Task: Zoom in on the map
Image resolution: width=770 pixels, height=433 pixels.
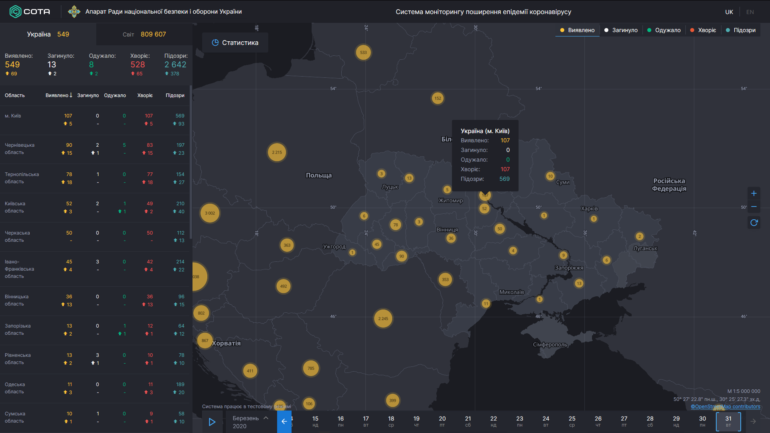Action: click(x=753, y=192)
